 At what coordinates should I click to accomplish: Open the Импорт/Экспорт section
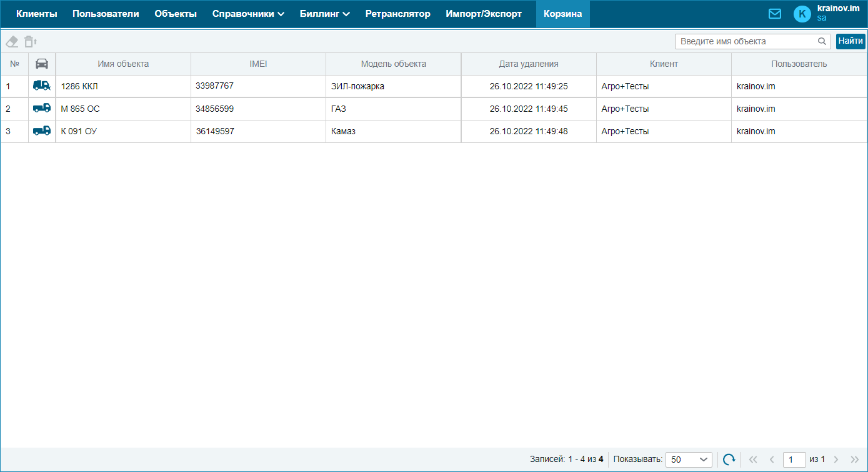click(x=483, y=14)
